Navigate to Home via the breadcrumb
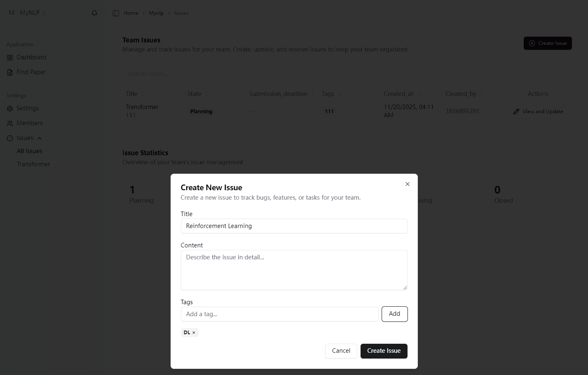 click(130, 13)
